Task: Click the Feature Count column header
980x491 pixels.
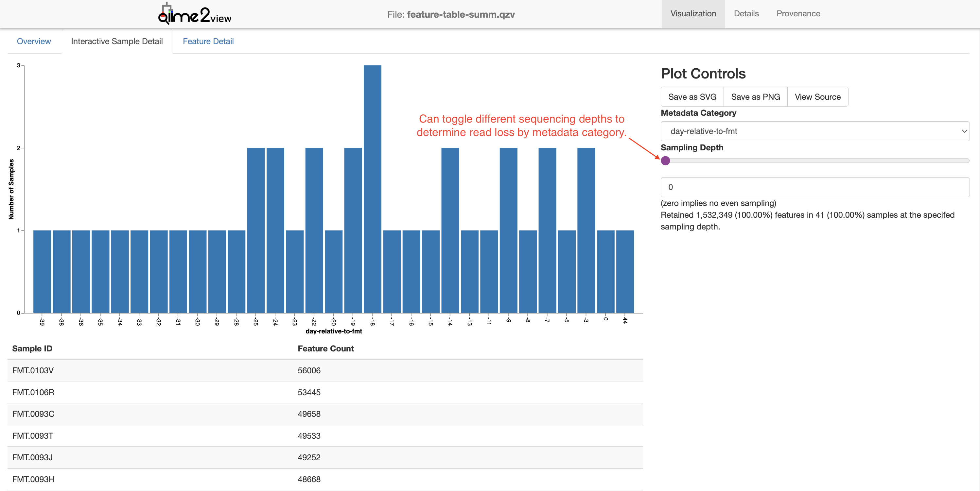Action: pos(326,348)
